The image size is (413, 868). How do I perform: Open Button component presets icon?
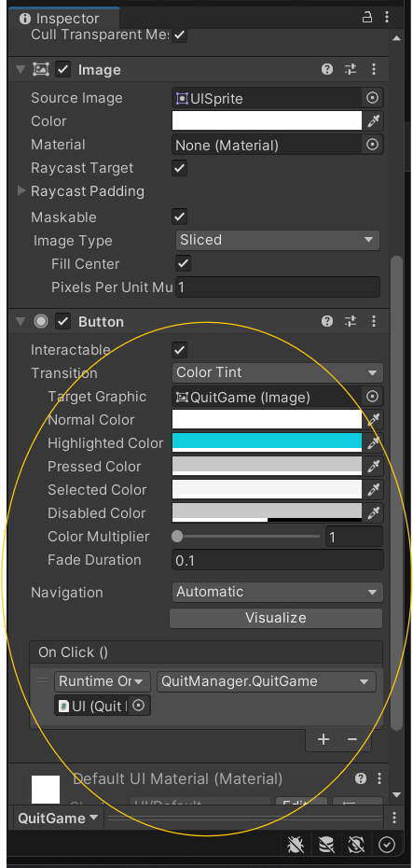pyautogui.click(x=351, y=321)
